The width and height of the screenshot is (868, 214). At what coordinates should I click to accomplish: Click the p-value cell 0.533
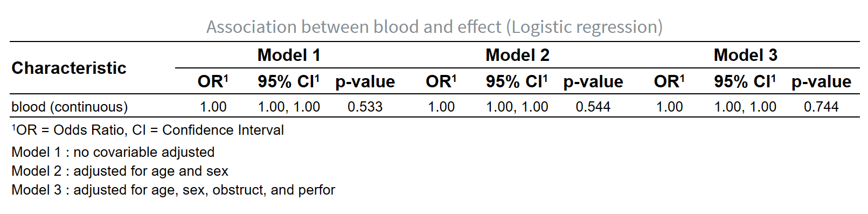[x=365, y=107]
